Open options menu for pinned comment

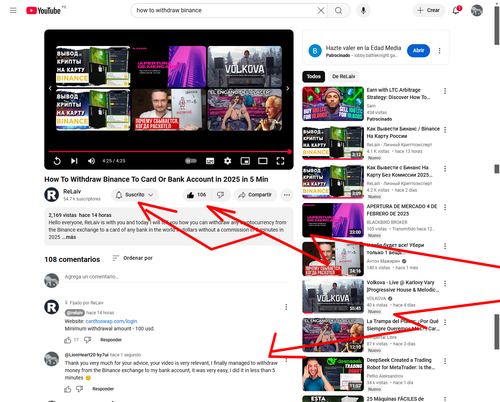pyautogui.click(x=286, y=307)
